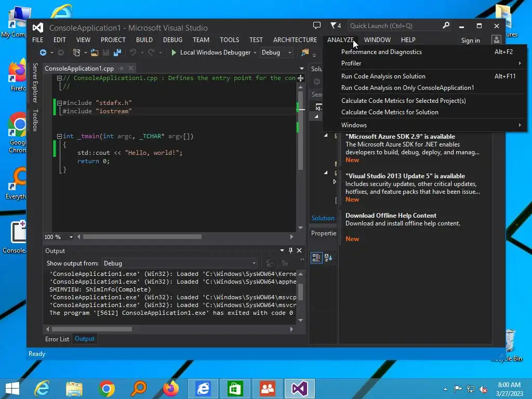The image size is (532, 399).
Task: Open the feedback speech bubble icon
Action: coord(316,25)
